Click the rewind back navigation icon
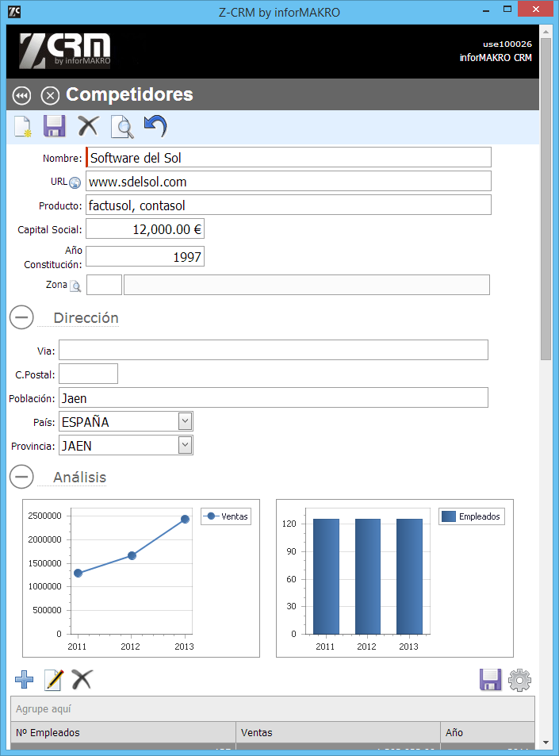Screen dimensions: 559x756 (x=21, y=95)
